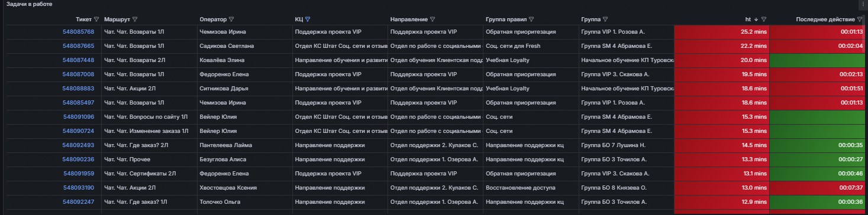Open ticket link 548085768

(x=78, y=32)
